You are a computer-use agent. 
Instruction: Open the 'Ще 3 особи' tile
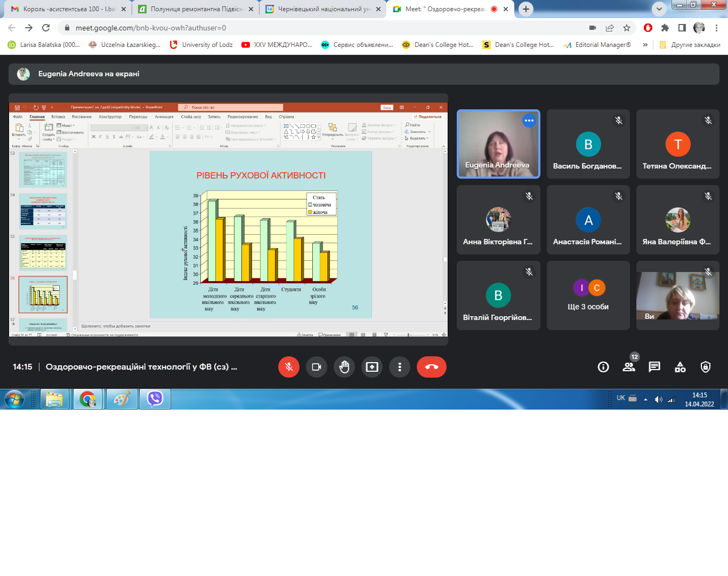pyautogui.click(x=588, y=295)
